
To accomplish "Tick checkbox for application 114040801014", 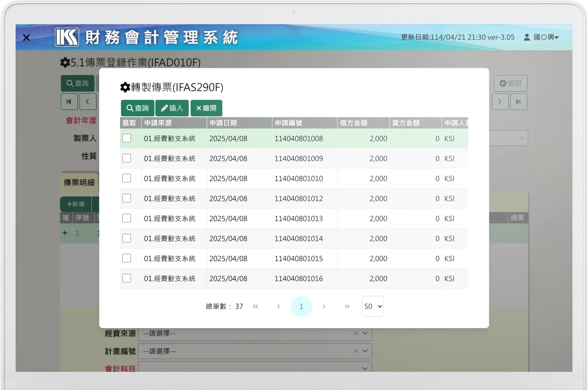I will pyautogui.click(x=127, y=238).
